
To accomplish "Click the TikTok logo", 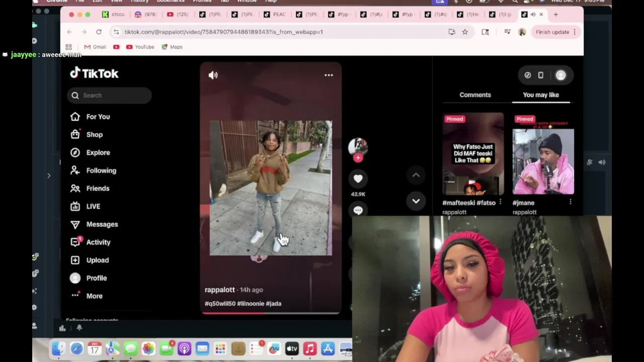I will [94, 73].
